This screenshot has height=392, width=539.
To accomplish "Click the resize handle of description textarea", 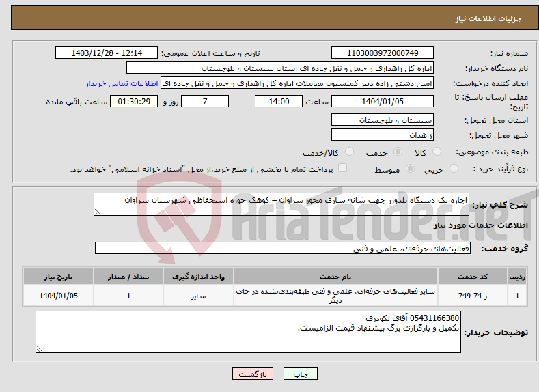I will point(97,212).
